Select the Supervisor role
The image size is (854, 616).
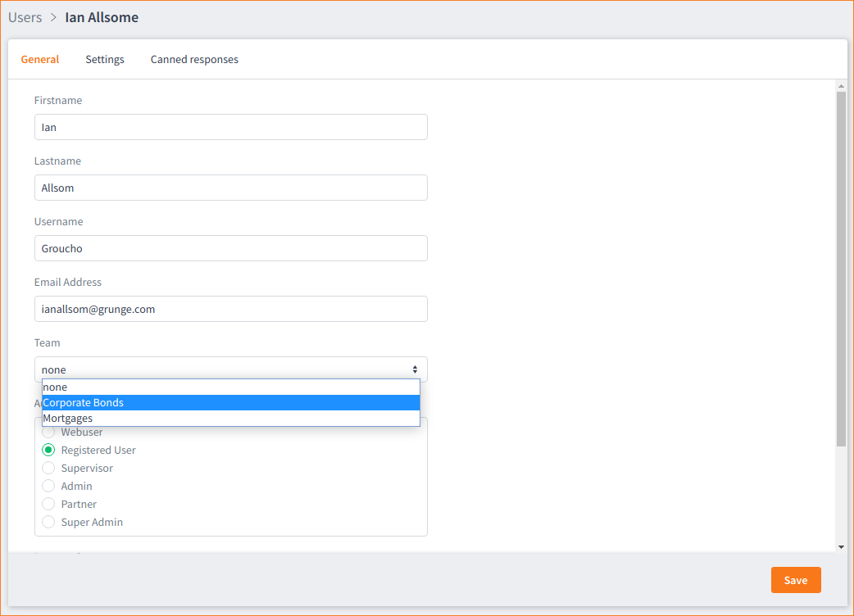pyautogui.click(x=49, y=468)
